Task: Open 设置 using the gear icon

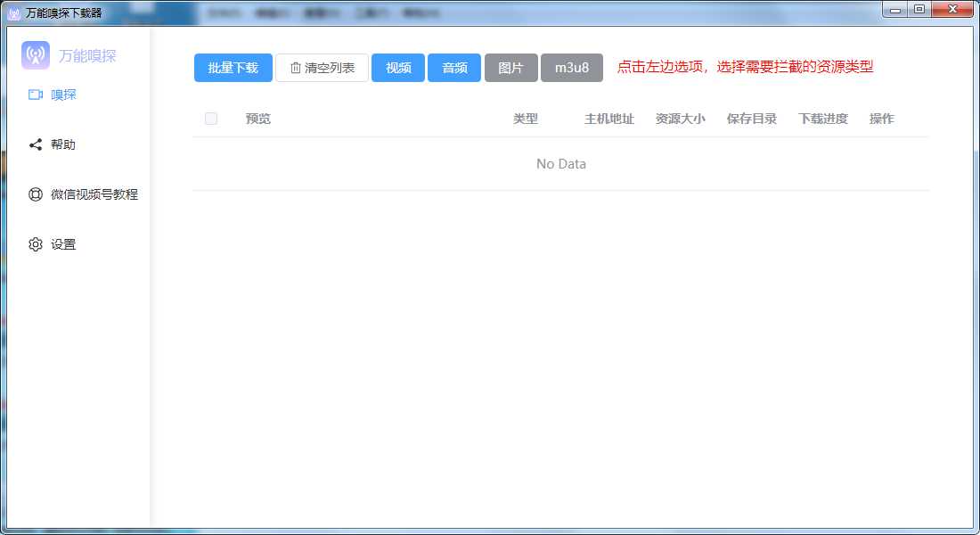Action: 36,244
